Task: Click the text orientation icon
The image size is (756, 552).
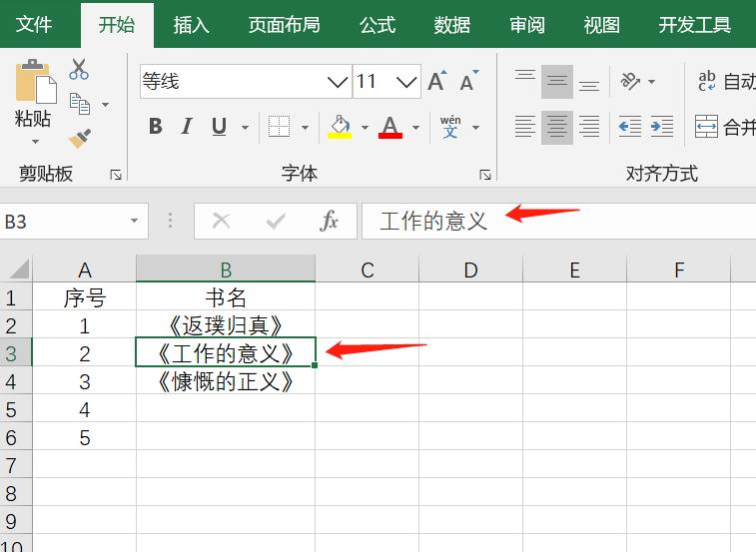Action: [x=630, y=81]
